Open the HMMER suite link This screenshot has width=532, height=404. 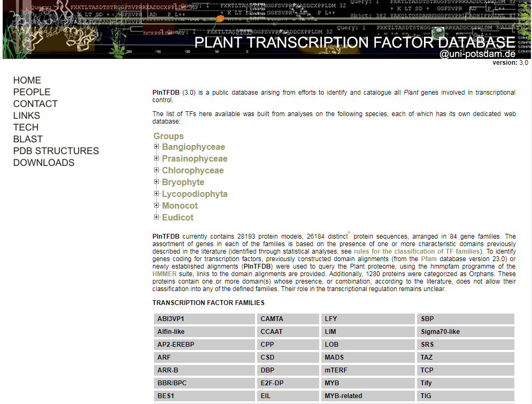tap(164, 274)
